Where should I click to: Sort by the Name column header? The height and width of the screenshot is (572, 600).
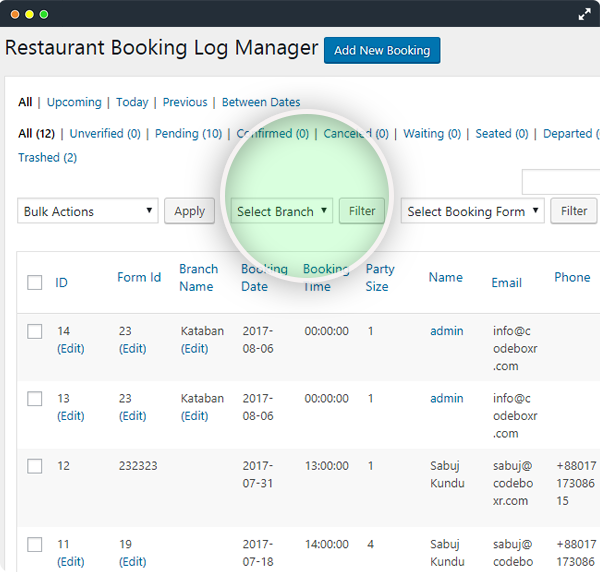pyautogui.click(x=445, y=277)
